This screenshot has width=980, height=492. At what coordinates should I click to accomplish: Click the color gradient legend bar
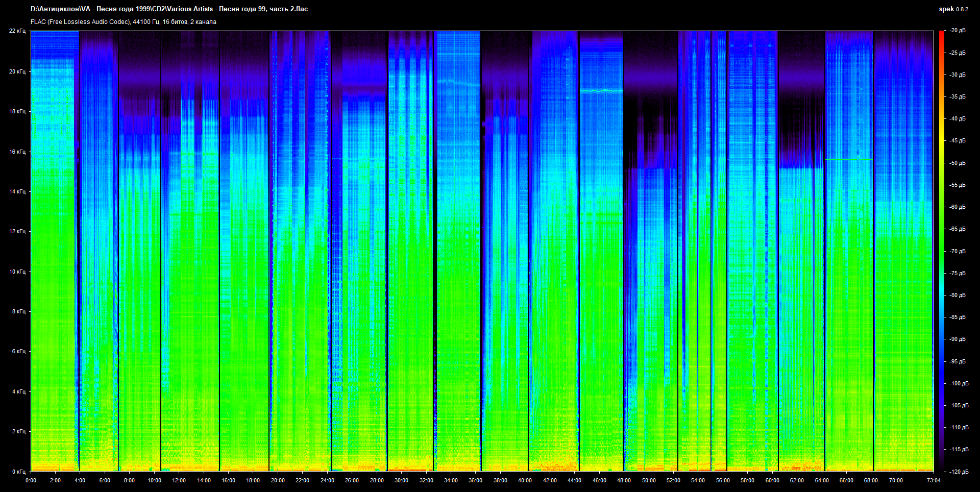(x=941, y=250)
